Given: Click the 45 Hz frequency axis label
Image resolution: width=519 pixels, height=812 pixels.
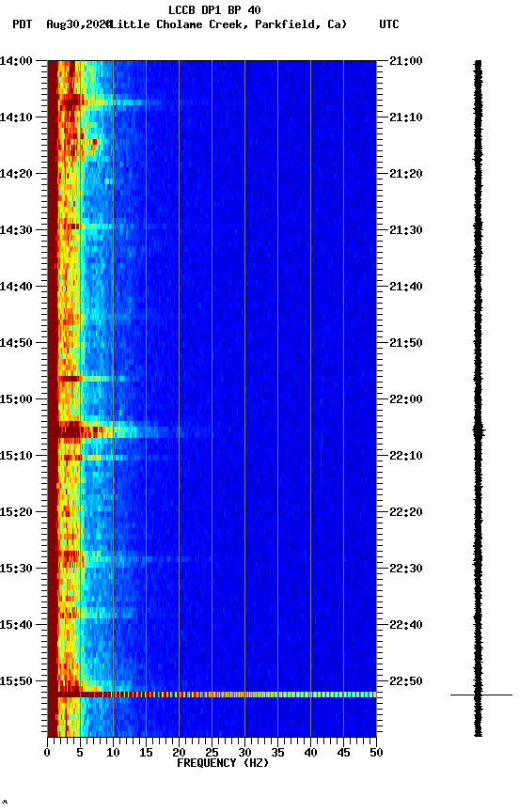Looking at the screenshot, I should click(x=343, y=753).
